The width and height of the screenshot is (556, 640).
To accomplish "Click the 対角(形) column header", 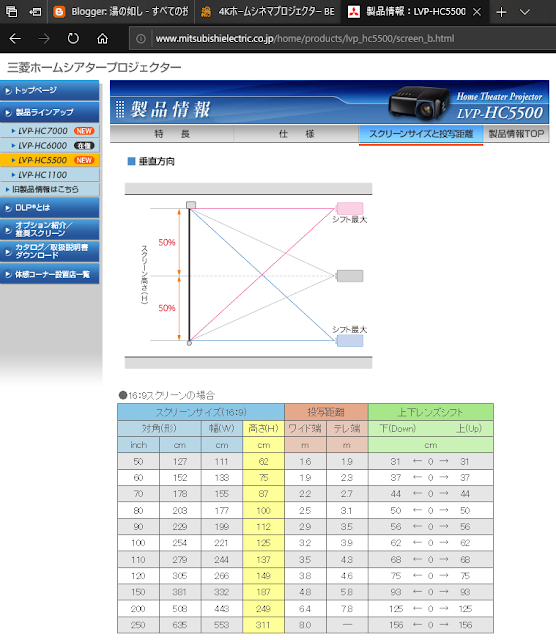I will (x=159, y=429).
